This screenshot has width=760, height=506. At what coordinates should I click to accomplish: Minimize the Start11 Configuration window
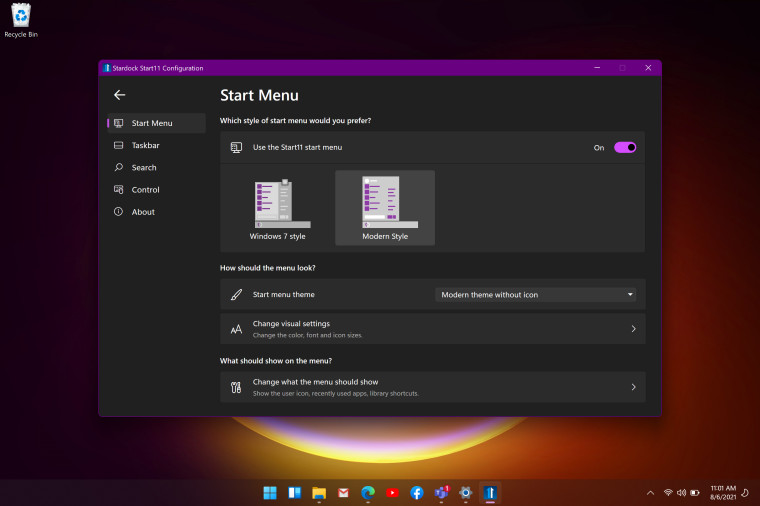tap(597, 68)
